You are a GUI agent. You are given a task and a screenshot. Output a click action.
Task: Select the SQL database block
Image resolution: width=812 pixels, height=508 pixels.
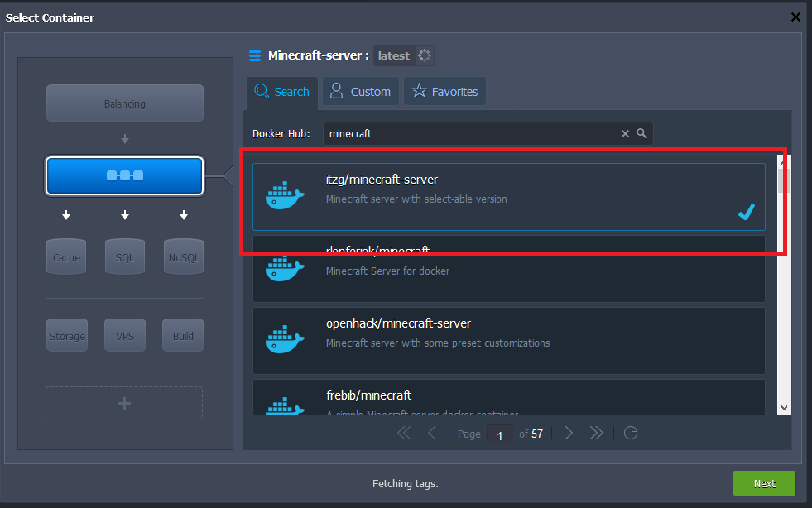point(124,256)
